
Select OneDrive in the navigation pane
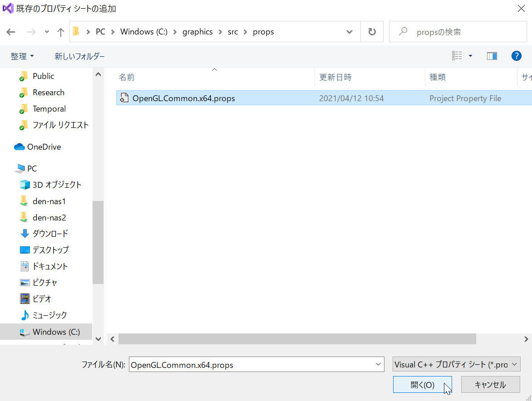(44, 147)
